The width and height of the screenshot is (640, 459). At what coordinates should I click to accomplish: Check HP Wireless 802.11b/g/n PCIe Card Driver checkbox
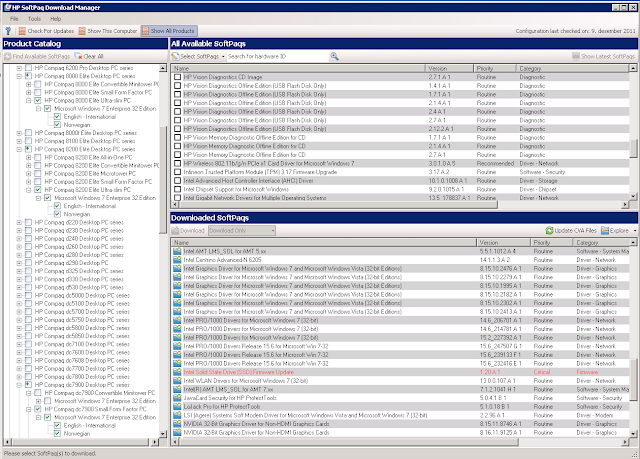pyautogui.click(x=178, y=164)
